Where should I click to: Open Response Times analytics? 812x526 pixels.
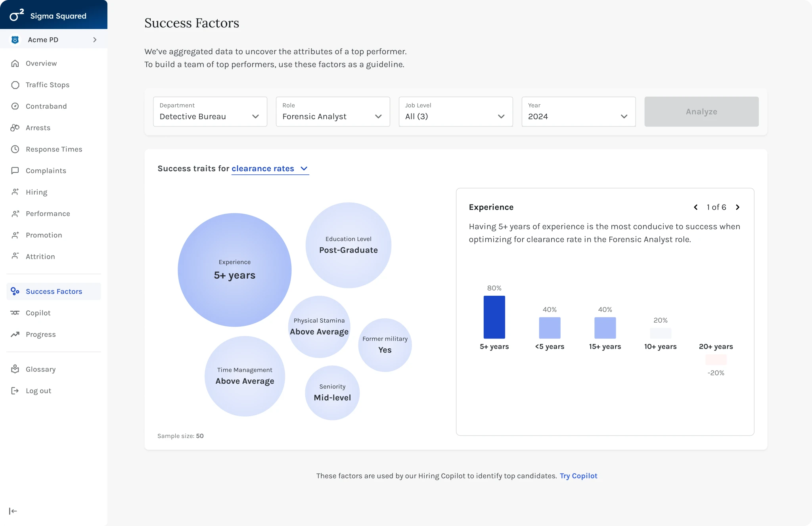54,149
